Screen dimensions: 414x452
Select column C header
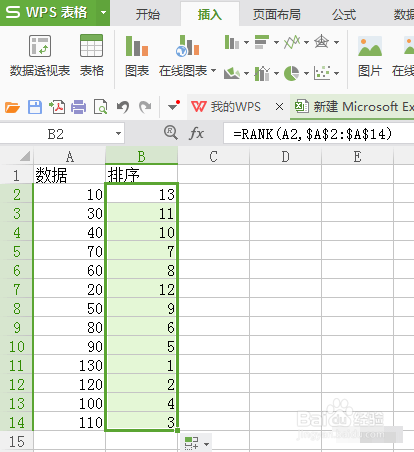coord(214,156)
